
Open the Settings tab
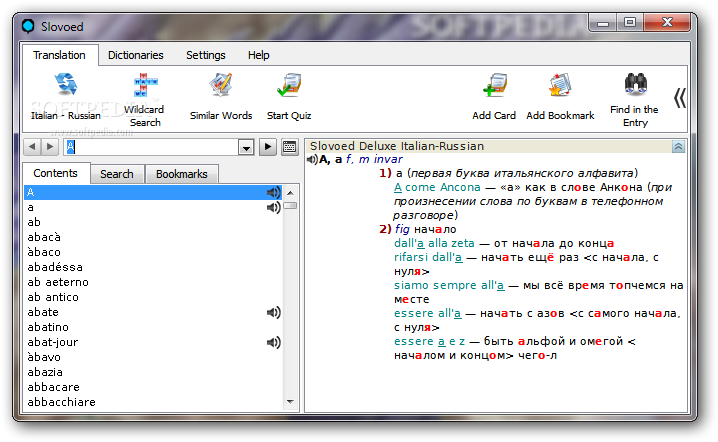point(206,55)
